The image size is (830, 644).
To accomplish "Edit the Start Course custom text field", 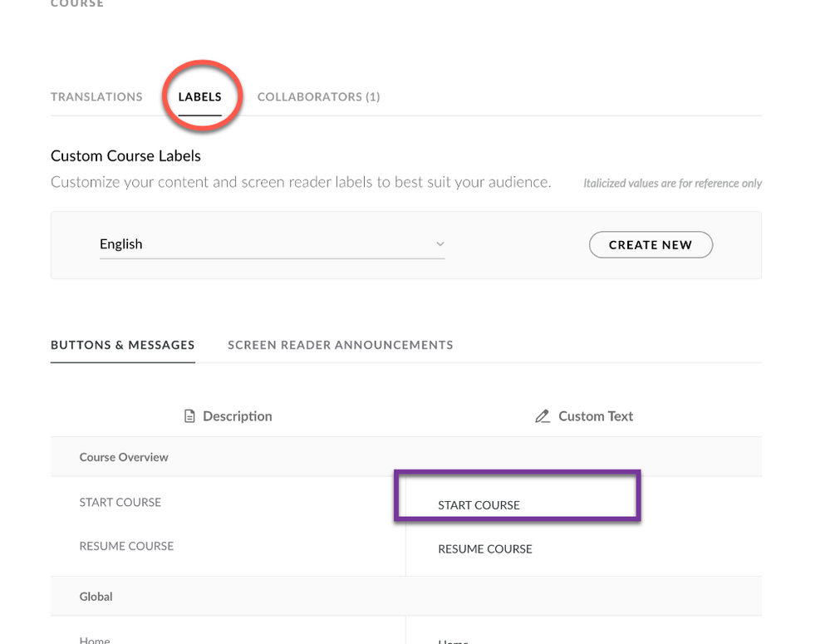I will pos(515,504).
